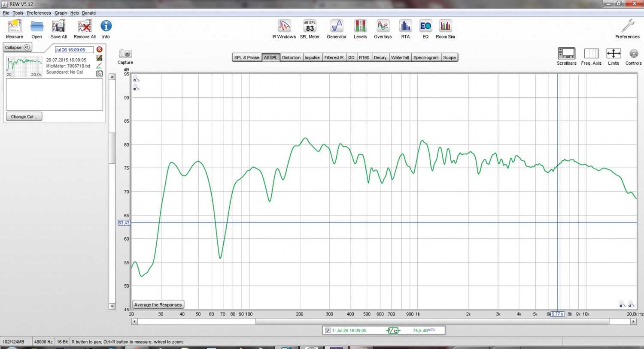This screenshot has height=349, width=644.
Task: Open the Donate menu
Action: click(x=89, y=13)
